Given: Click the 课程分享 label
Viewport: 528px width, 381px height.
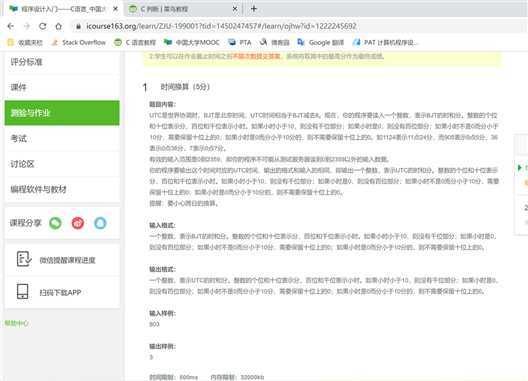Looking at the screenshot, I should [26, 223].
